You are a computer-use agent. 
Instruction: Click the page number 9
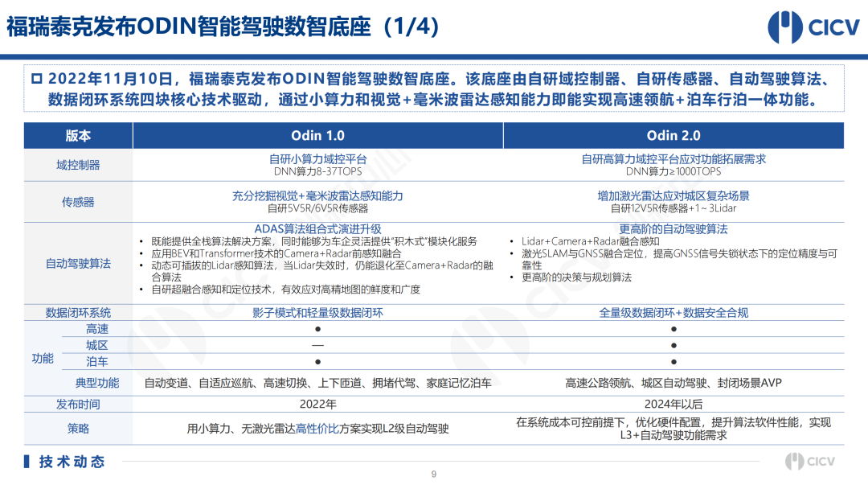[x=433, y=474]
